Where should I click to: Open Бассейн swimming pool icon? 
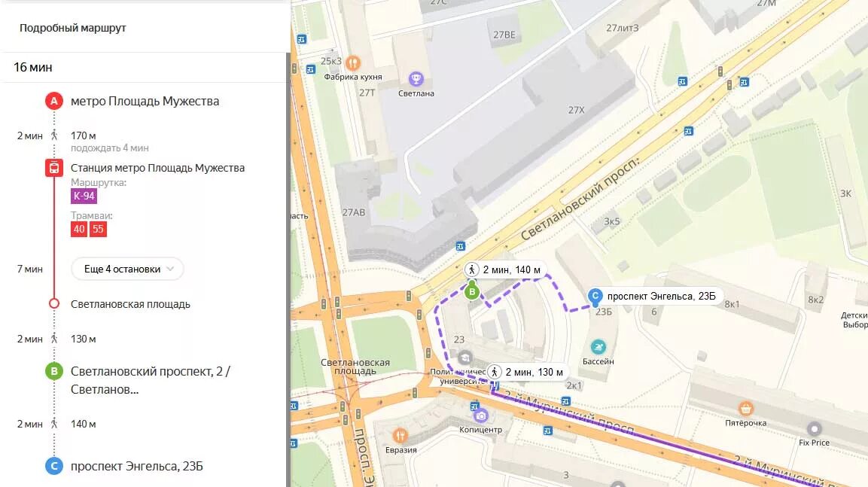(x=598, y=347)
